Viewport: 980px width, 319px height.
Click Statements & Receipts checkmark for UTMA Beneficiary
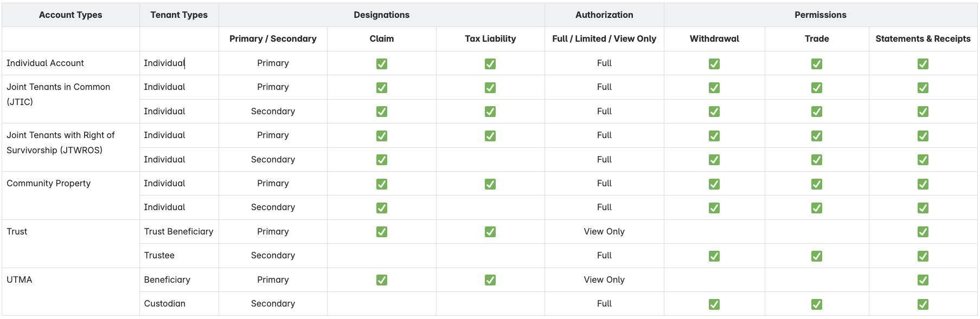[x=923, y=280]
